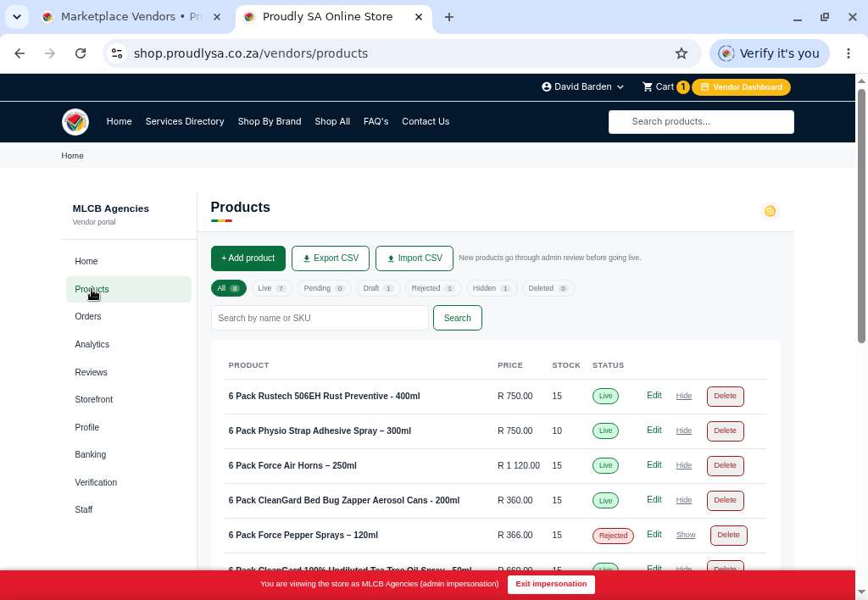Click Home in the top navigation bar
The image size is (868, 600).
119,121
